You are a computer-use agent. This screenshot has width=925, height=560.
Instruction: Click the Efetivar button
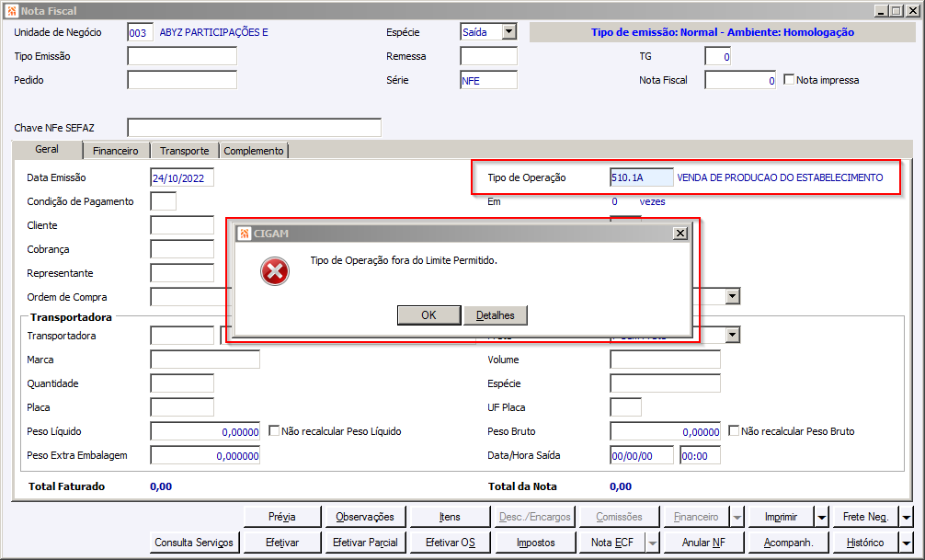282,543
